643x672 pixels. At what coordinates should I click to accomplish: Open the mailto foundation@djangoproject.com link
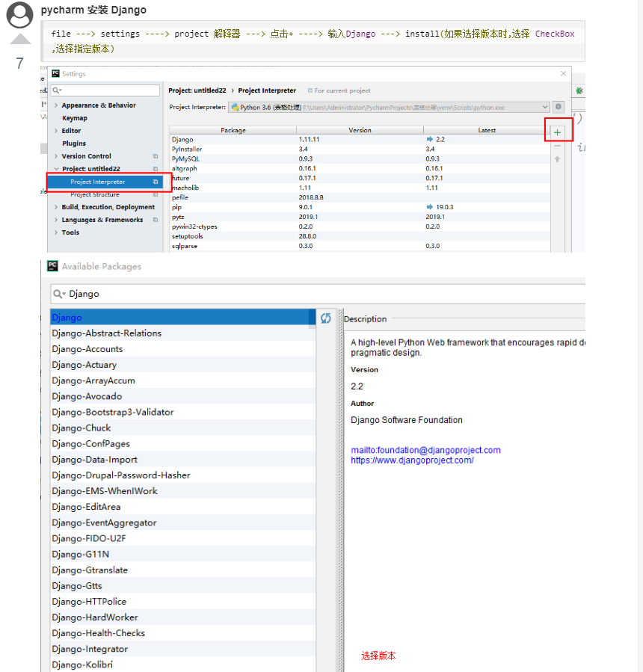pos(425,450)
